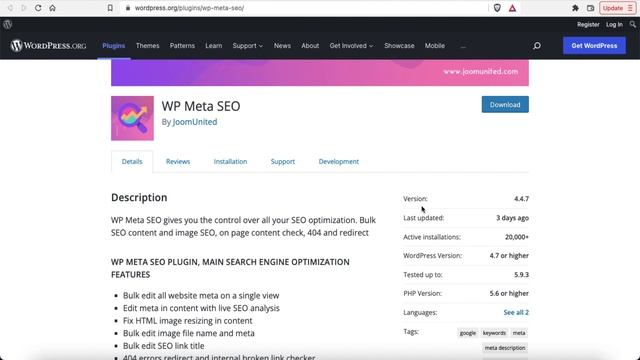
Task: Open the News nav item
Action: click(282, 46)
